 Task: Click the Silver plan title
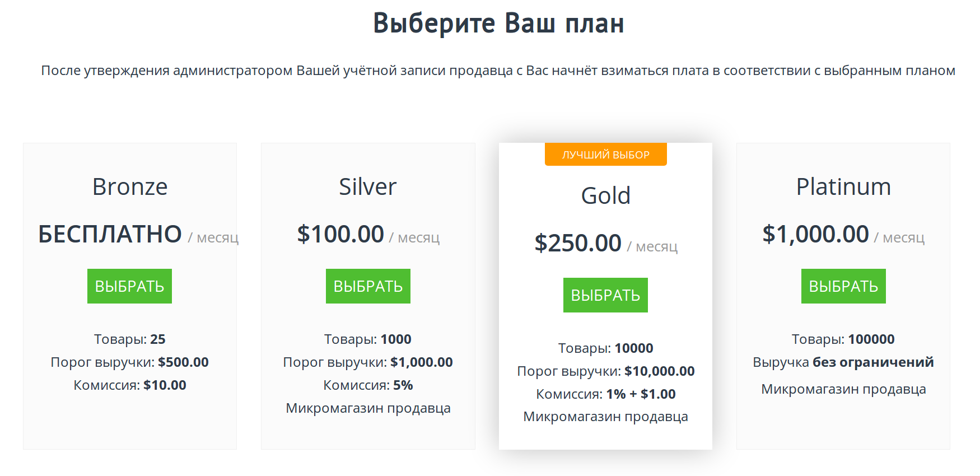368,186
